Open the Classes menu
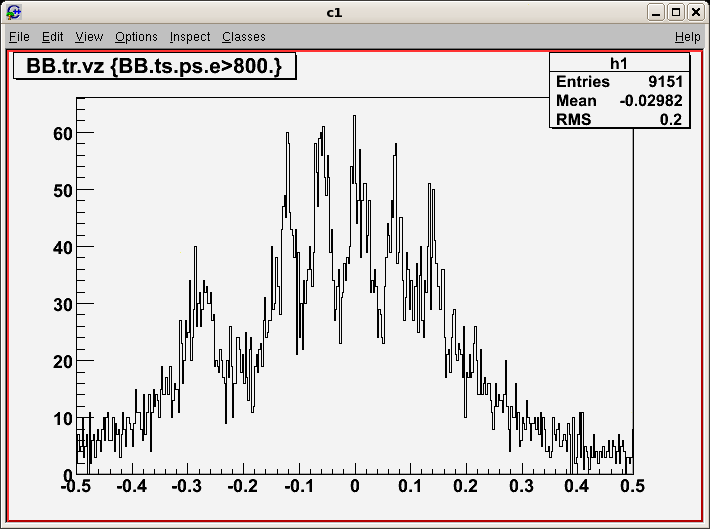The image size is (710, 529). click(244, 37)
